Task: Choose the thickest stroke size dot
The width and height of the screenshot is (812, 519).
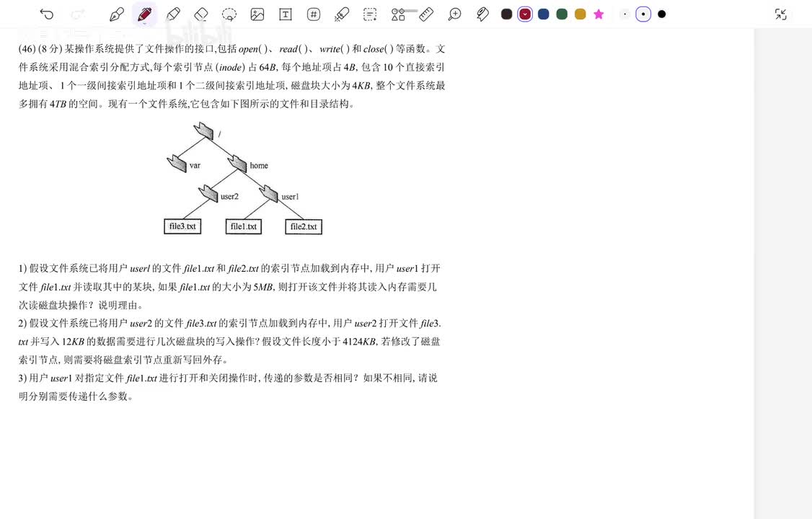Action: click(x=661, y=14)
